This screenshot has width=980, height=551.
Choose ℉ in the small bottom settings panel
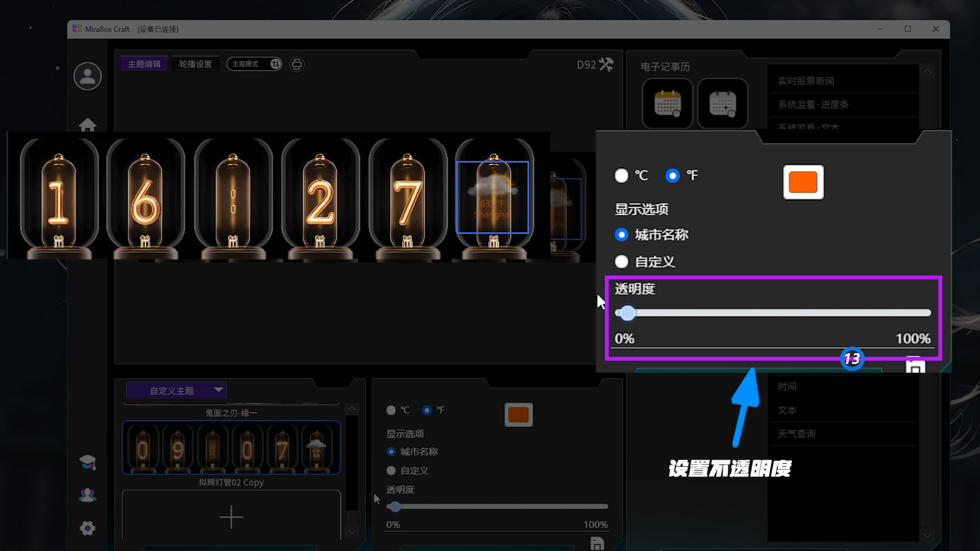click(427, 410)
